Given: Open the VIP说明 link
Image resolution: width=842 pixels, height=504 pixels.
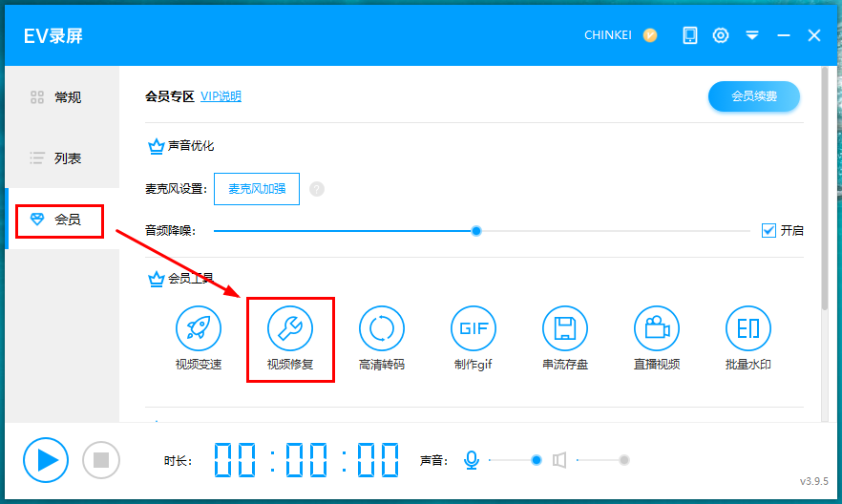Looking at the screenshot, I should (221, 96).
